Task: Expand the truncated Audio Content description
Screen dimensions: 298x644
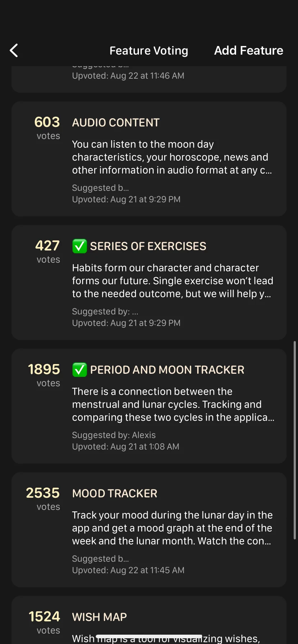Action: click(x=172, y=157)
